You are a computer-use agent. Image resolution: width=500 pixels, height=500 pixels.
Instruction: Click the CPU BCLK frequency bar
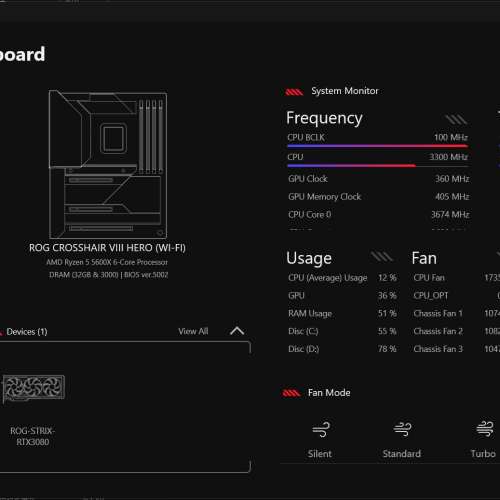(378, 146)
